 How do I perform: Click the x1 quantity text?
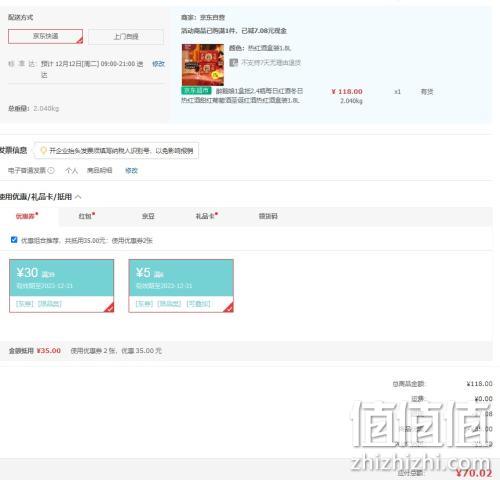(397, 92)
